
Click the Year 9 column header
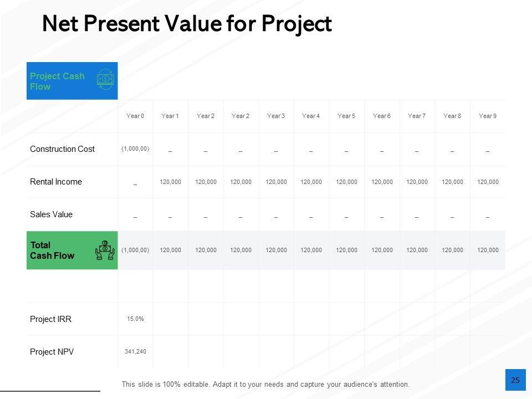488,116
